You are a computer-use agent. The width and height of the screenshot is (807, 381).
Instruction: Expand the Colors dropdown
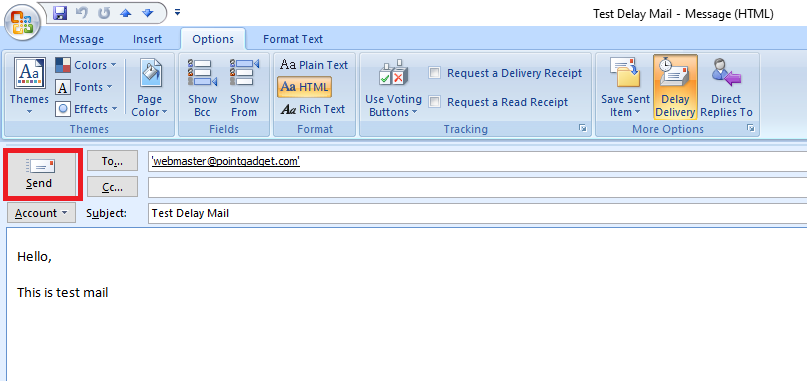(x=86, y=65)
